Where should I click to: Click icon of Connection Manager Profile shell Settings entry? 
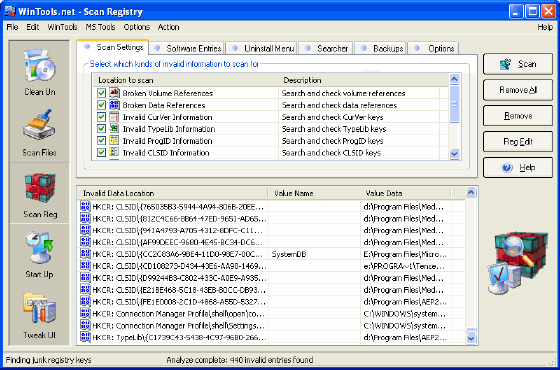pos(85,325)
